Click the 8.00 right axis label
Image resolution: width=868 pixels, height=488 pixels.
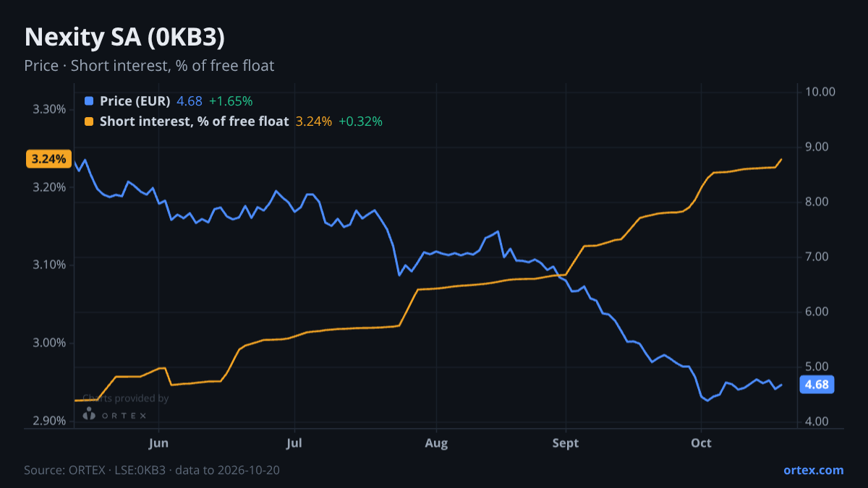(817, 202)
